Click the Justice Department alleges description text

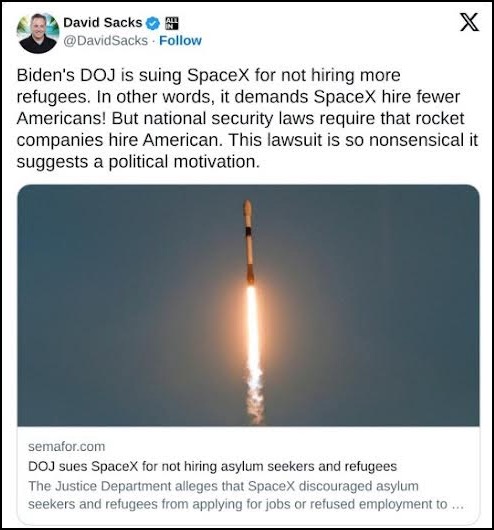pyautogui.click(x=246, y=495)
